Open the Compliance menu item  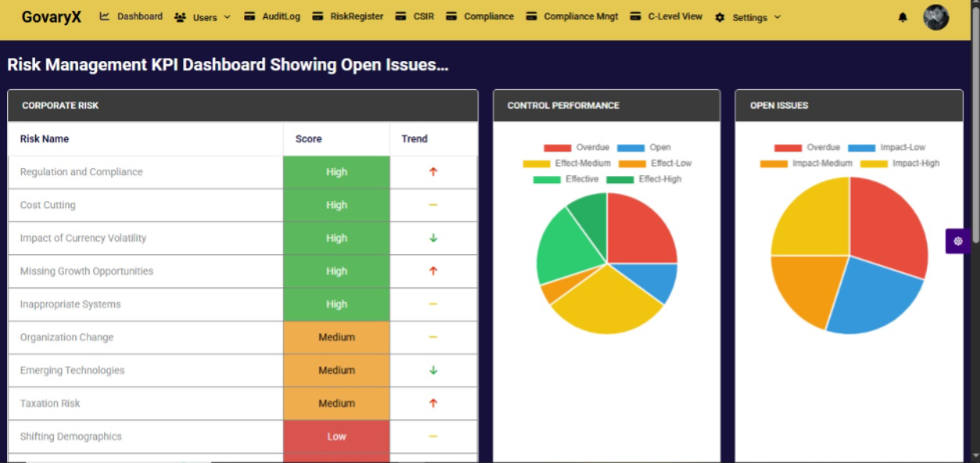point(489,17)
